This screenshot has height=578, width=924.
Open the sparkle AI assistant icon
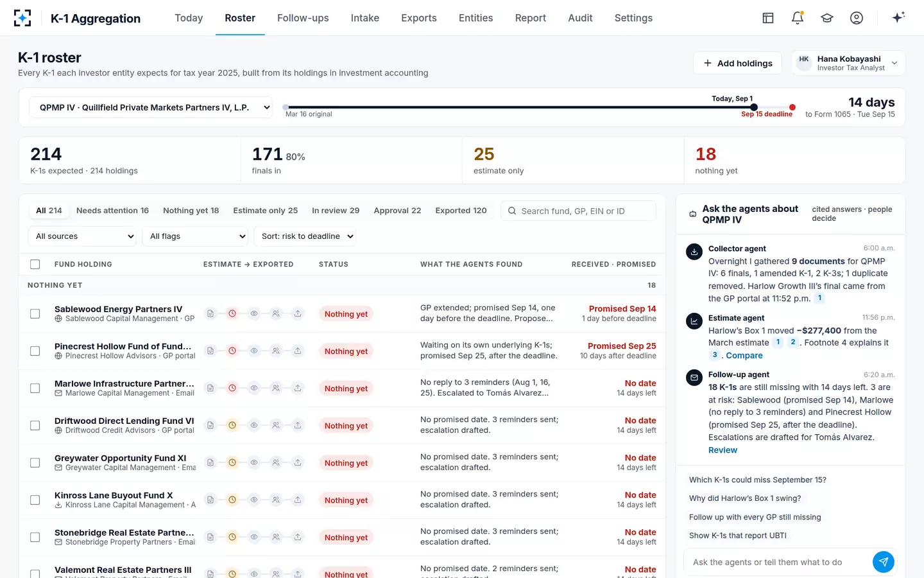898,17
